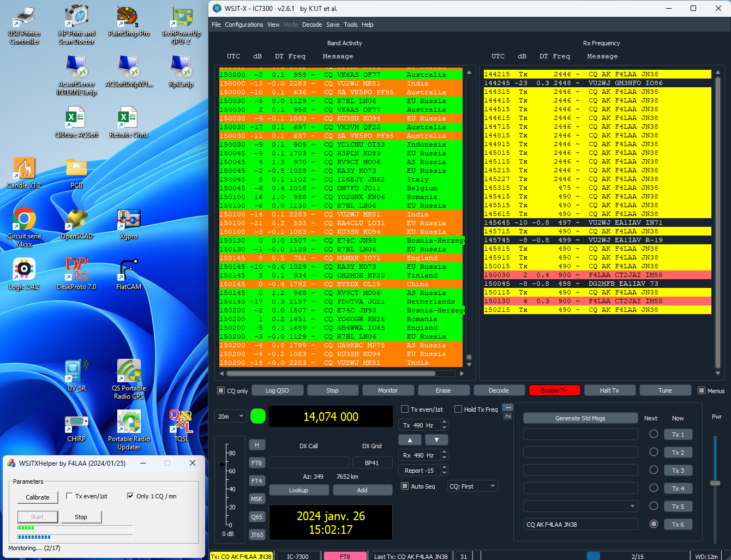Increase Tx 490 Hz spinner value

click(444, 422)
